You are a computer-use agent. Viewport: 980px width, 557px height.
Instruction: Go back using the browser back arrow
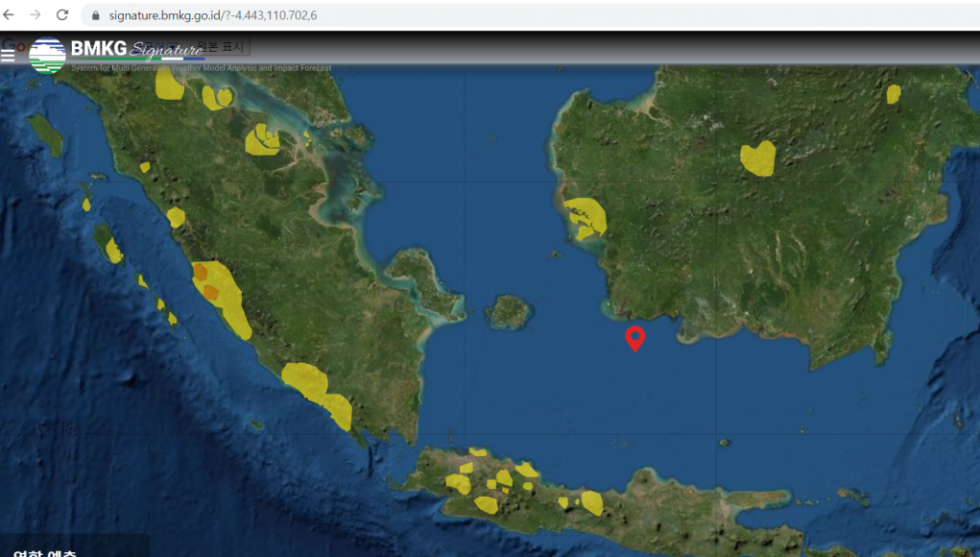[x=10, y=15]
